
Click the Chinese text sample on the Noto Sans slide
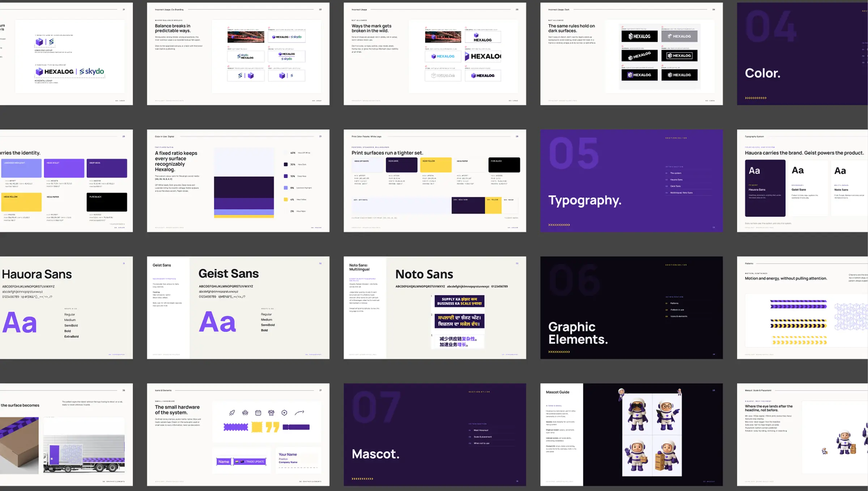(x=458, y=342)
